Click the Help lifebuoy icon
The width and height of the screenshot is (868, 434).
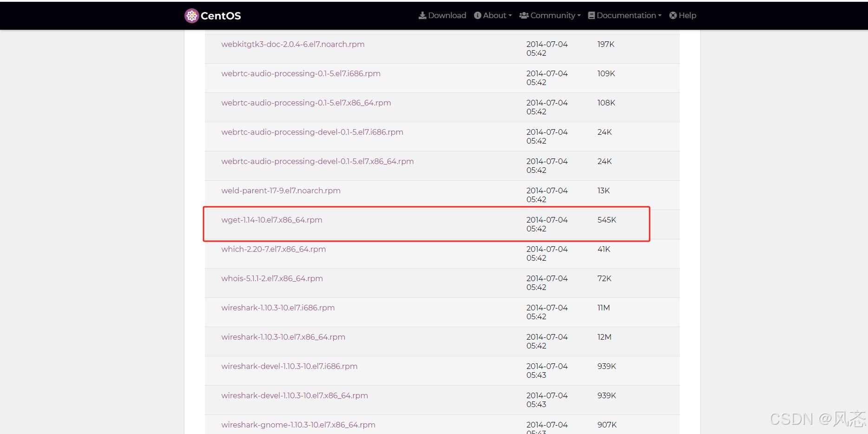[673, 15]
